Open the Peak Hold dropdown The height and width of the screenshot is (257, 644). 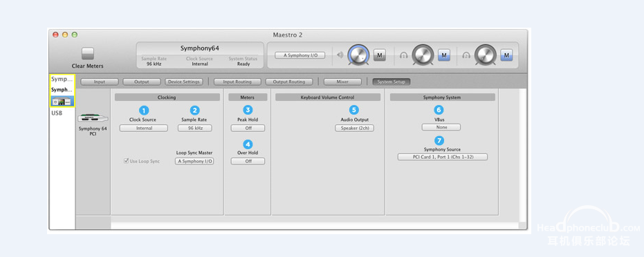click(248, 128)
